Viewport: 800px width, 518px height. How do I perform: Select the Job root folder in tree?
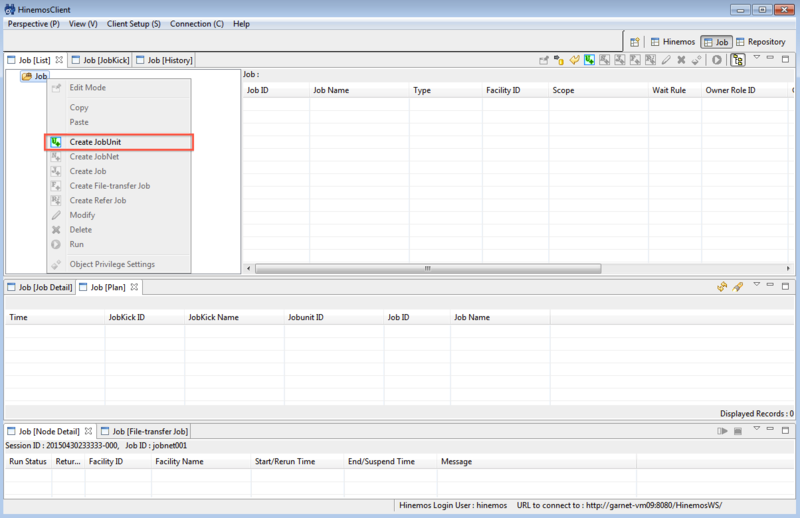coord(35,76)
